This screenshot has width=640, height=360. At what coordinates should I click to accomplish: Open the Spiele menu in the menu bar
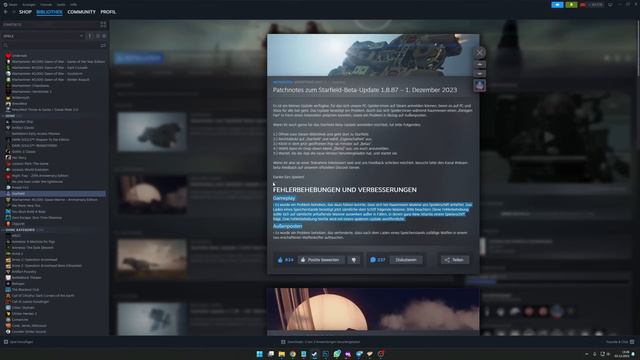(61, 4)
